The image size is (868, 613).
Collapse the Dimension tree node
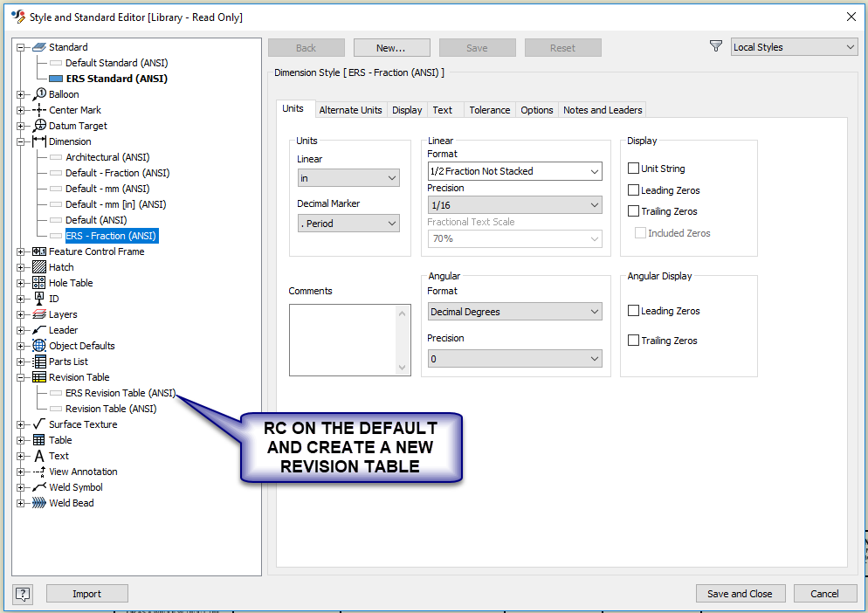tap(20, 141)
